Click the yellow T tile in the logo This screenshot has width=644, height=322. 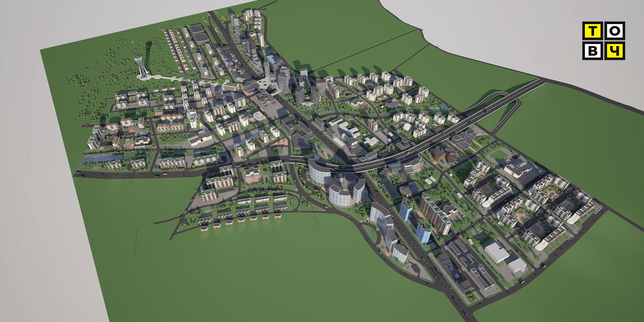[592, 31]
